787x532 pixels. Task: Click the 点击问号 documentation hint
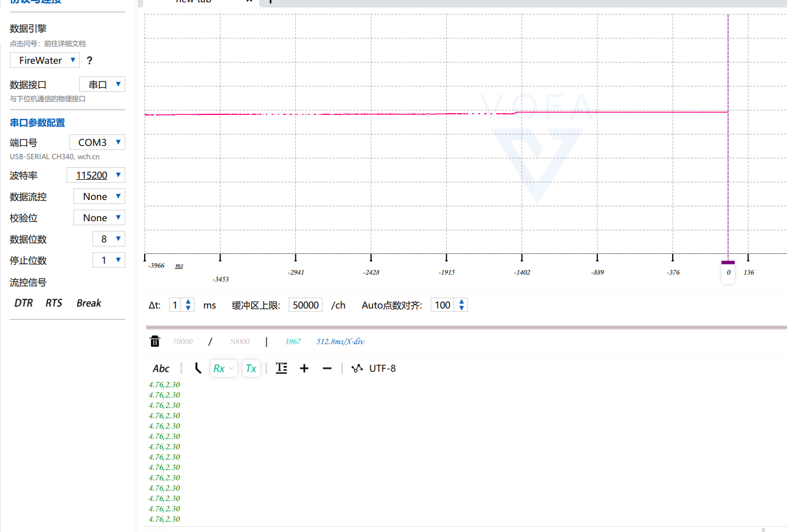[48, 44]
